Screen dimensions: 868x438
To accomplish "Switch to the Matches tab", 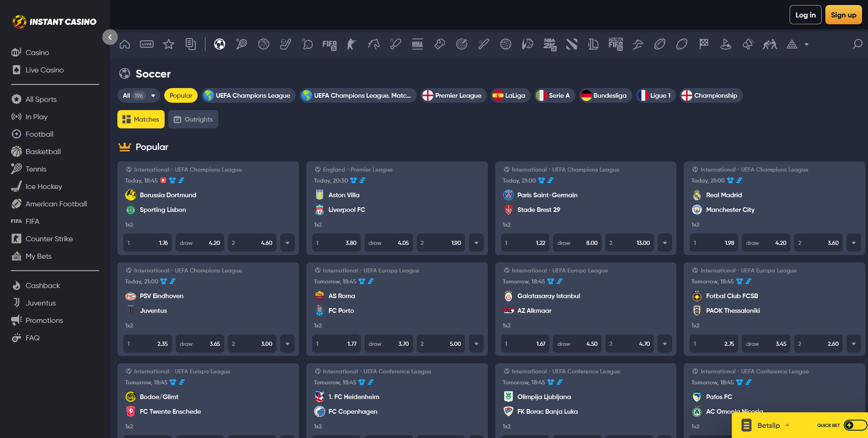I will [141, 119].
